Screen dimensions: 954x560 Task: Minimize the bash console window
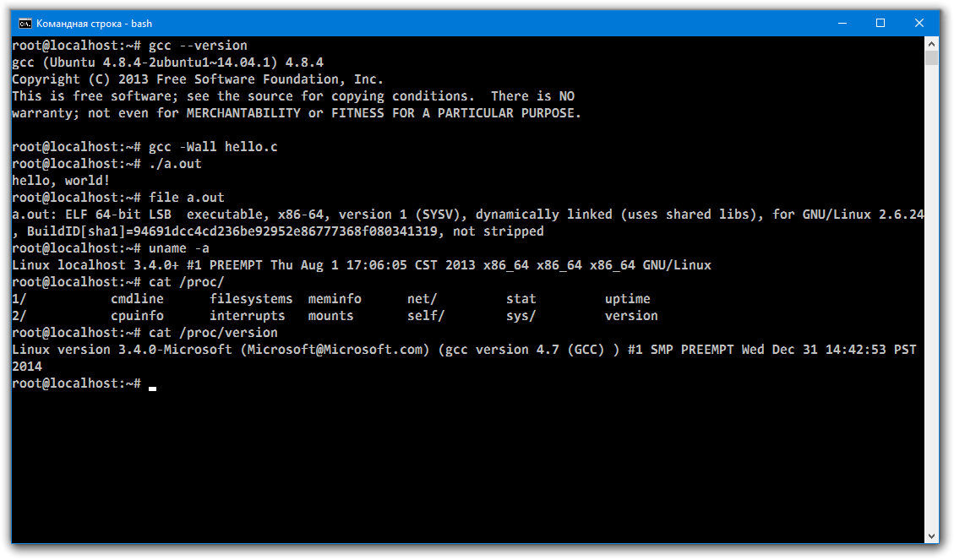(841, 23)
